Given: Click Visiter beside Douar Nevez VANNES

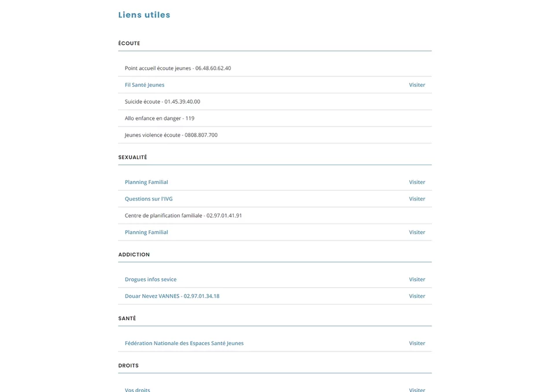Looking at the screenshot, I should coord(416,296).
